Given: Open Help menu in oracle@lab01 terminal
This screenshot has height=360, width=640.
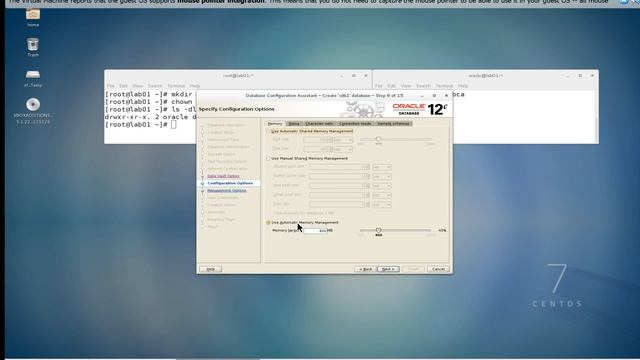Looking at the screenshot, I should pyautogui.click(x=462, y=86).
